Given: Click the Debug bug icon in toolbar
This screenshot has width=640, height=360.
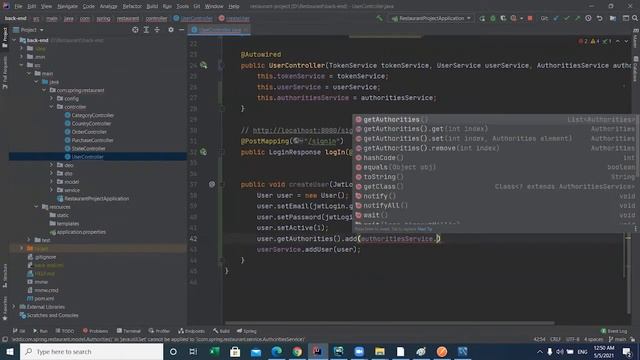Looking at the screenshot, I should coord(493,18).
